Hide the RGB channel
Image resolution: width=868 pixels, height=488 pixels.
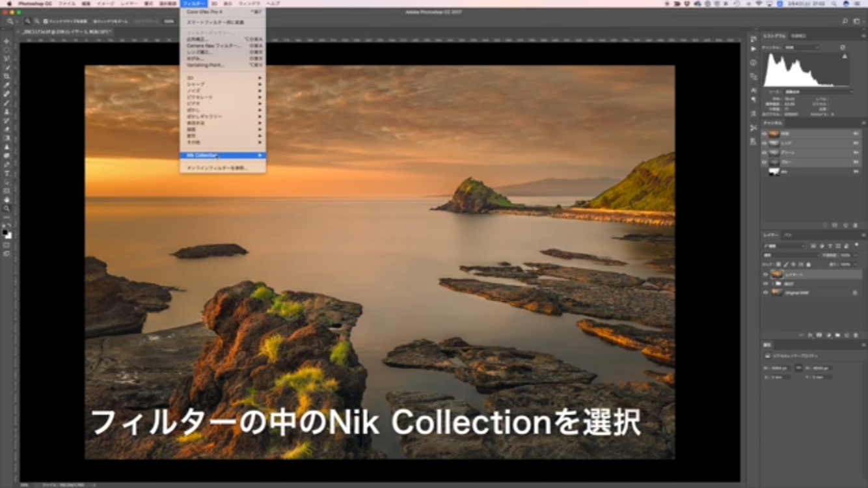[x=765, y=133]
